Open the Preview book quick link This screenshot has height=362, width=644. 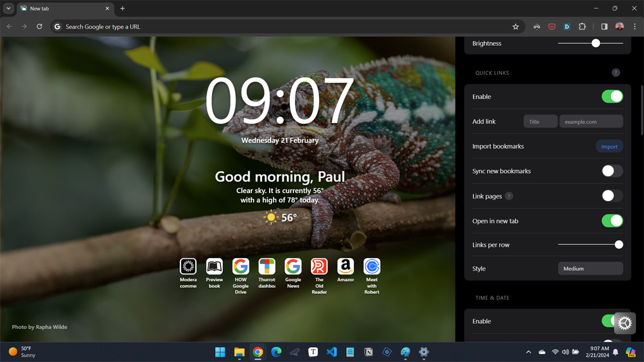[x=214, y=266]
